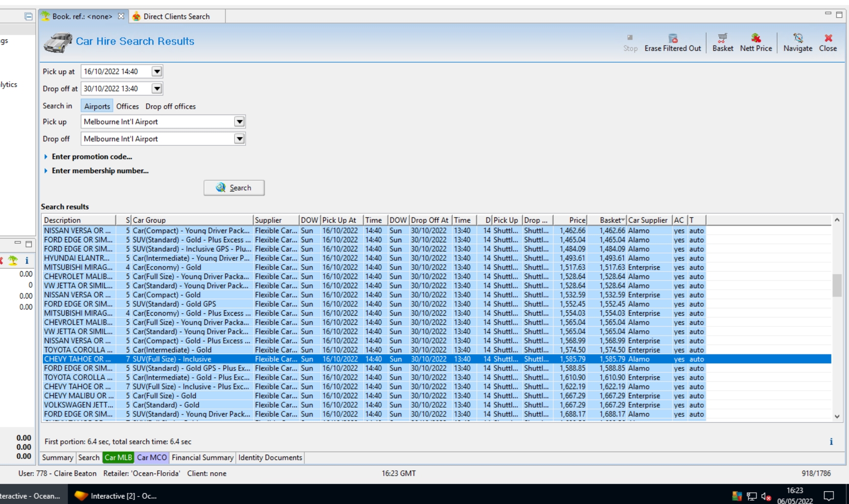Open the Summary bottom tab
The height and width of the screenshot is (504, 849).
point(57,458)
